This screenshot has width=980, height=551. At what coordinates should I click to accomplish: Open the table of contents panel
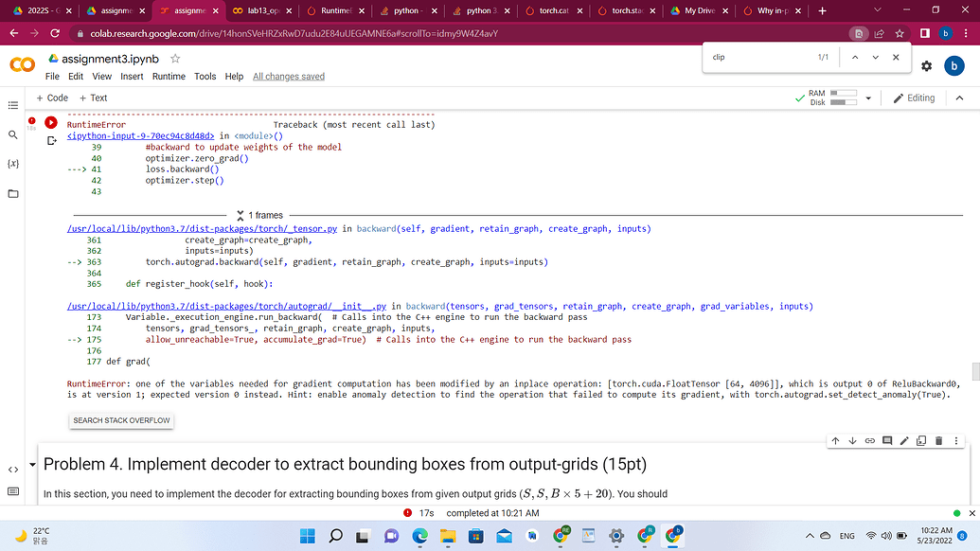pos(13,104)
